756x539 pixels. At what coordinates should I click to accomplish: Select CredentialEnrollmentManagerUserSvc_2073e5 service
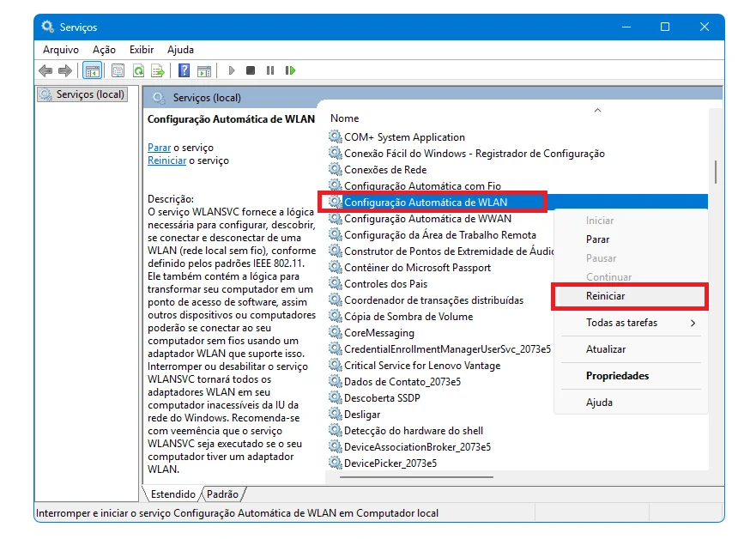pyautogui.click(x=447, y=349)
